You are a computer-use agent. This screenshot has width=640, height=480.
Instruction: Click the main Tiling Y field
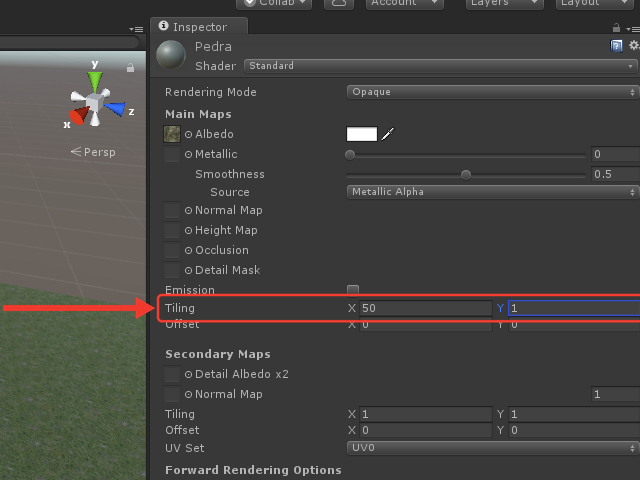(574, 308)
